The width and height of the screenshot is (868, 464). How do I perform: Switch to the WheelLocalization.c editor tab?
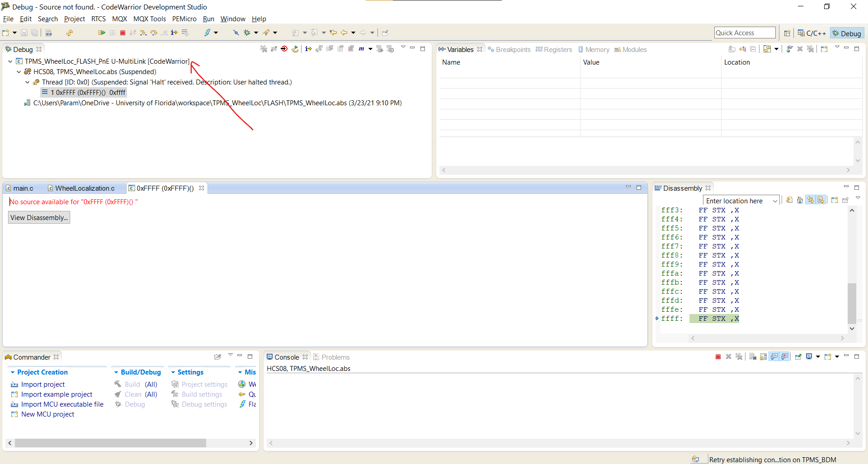click(85, 188)
